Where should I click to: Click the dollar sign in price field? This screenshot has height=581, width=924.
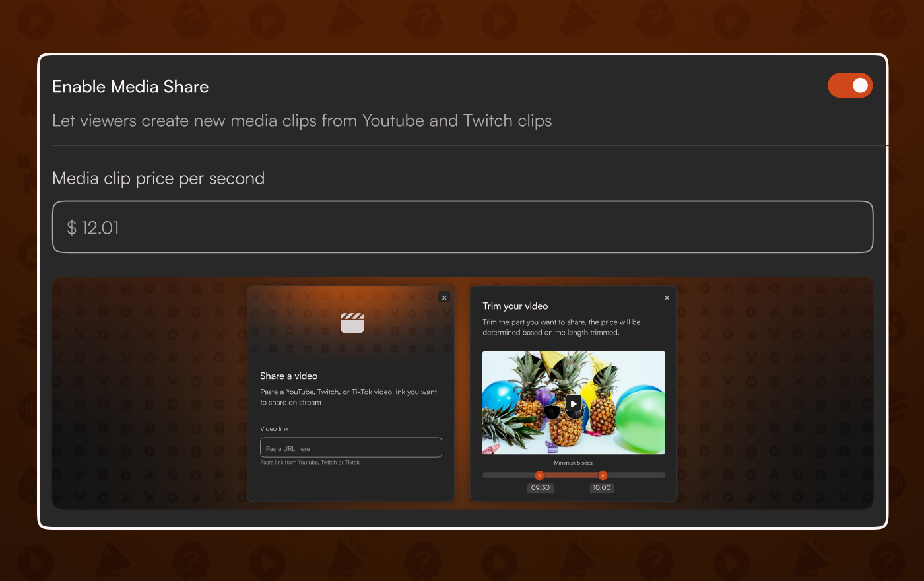tap(72, 228)
